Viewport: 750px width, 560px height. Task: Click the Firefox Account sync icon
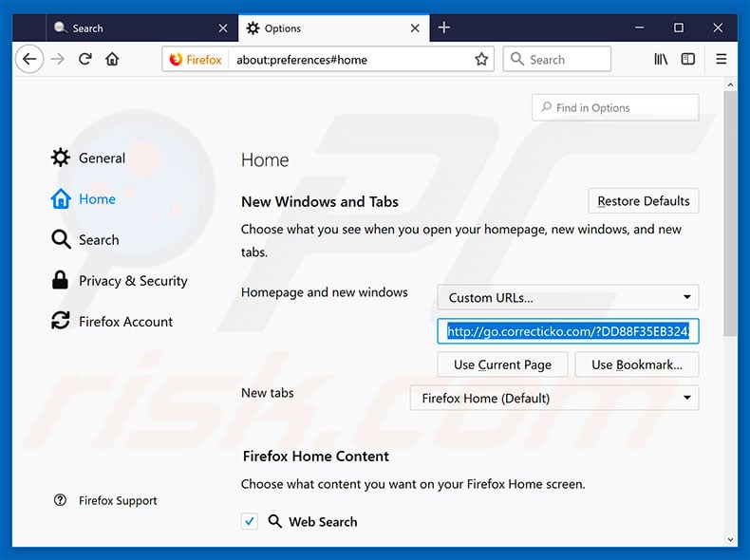60,321
